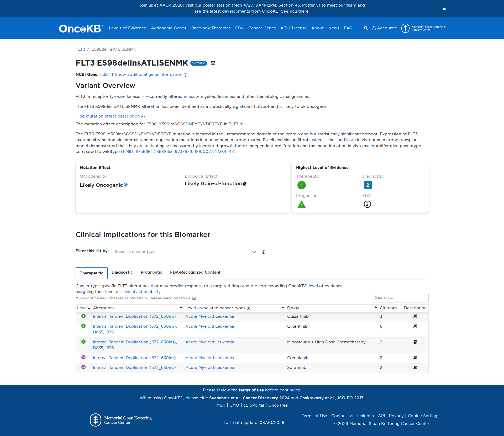
Task: Click the footer Memorial Sloan Kettering logo
Action: click(x=121, y=420)
